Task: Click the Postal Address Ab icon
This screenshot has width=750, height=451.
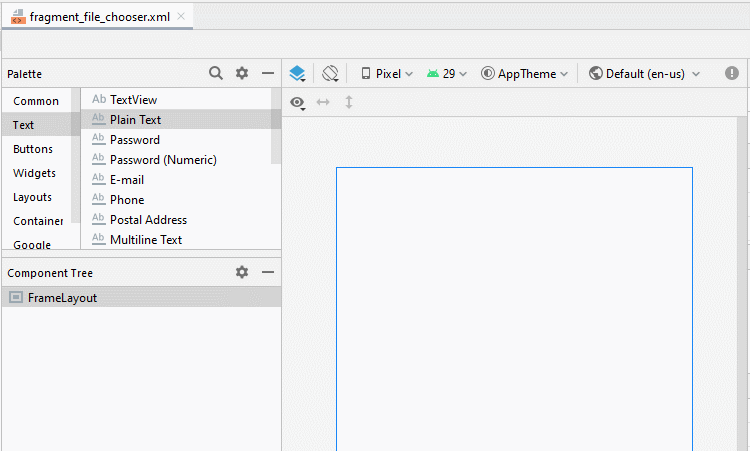Action: 99,219
